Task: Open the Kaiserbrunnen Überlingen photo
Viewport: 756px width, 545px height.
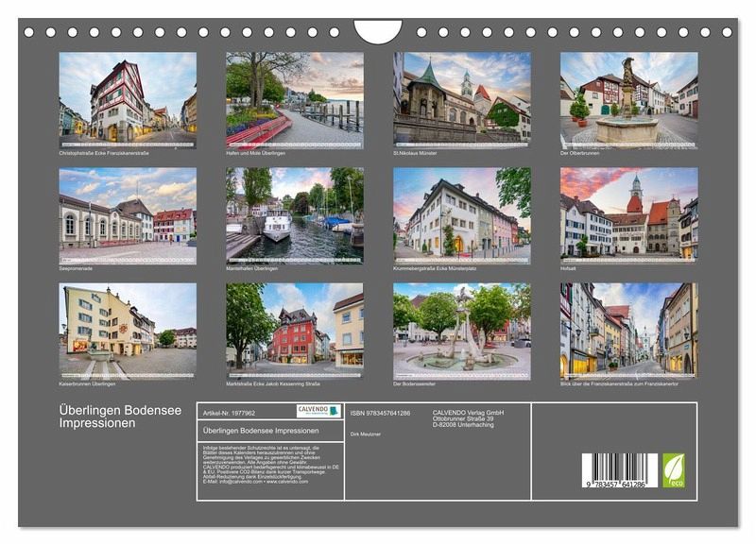Action: (128, 332)
